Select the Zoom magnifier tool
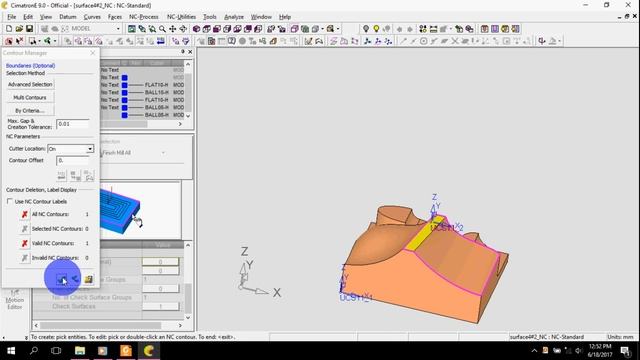Image resolution: width=640 pixels, height=360 pixels. pos(162,29)
